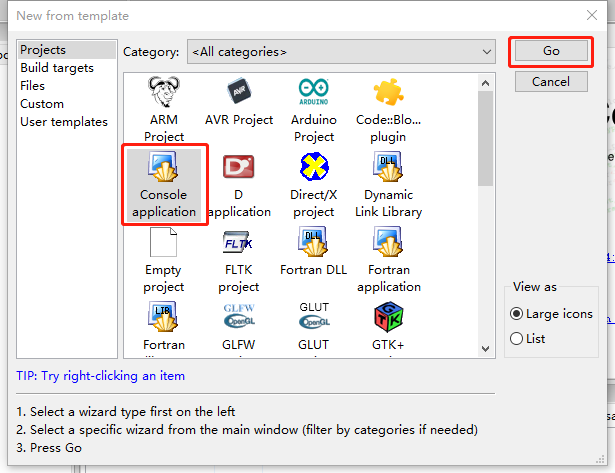Enable the Large icons view option
This screenshot has height=473, width=615.
point(516,314)
